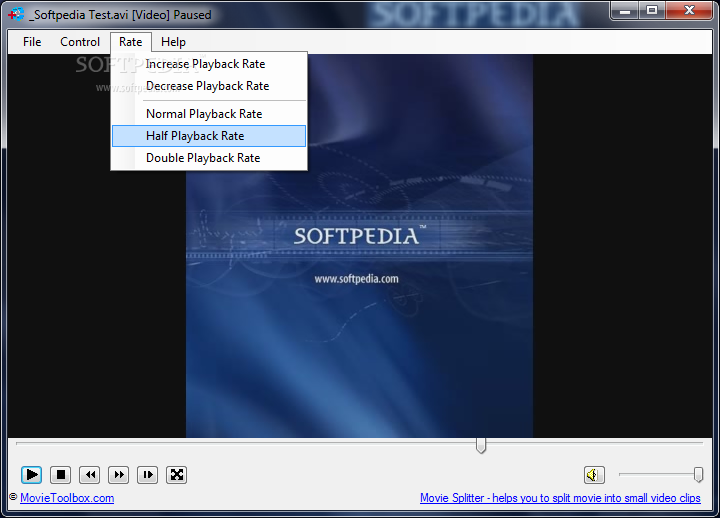Choose Normal Playback Rate

(209, 114)
